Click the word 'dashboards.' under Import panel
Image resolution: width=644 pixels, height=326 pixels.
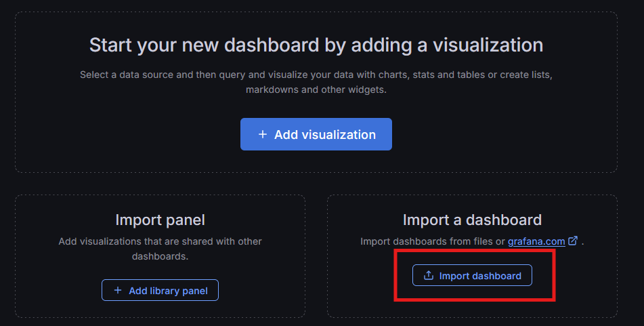160,257
